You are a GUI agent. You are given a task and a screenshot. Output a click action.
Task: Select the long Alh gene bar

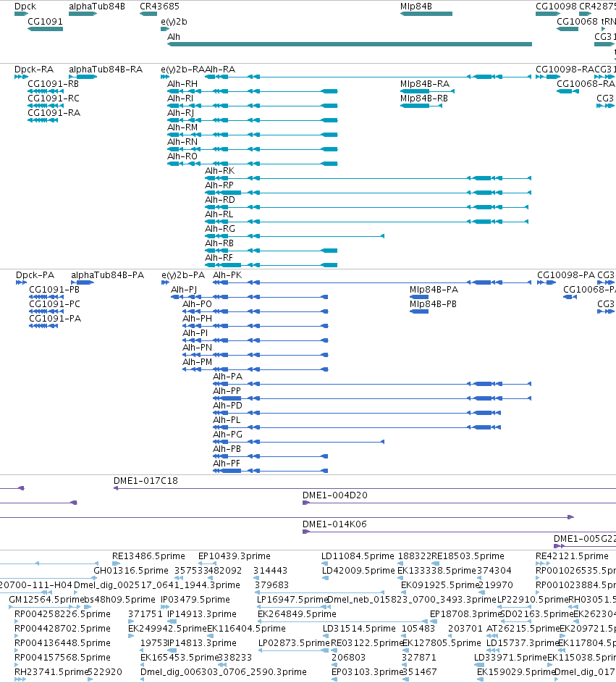pos(350,44)
